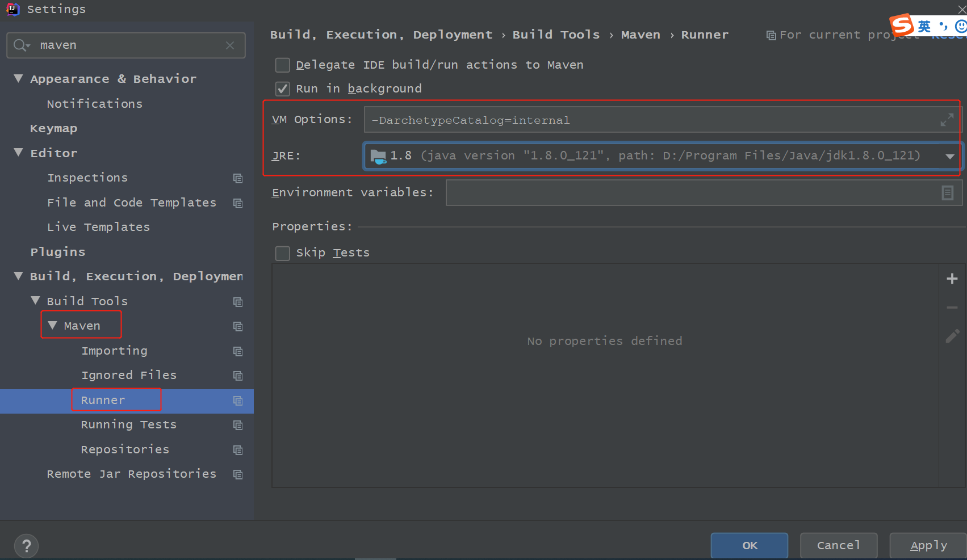Click the project icon beside Importing
The width and height of the screenshot is (967, 560).
238,351
